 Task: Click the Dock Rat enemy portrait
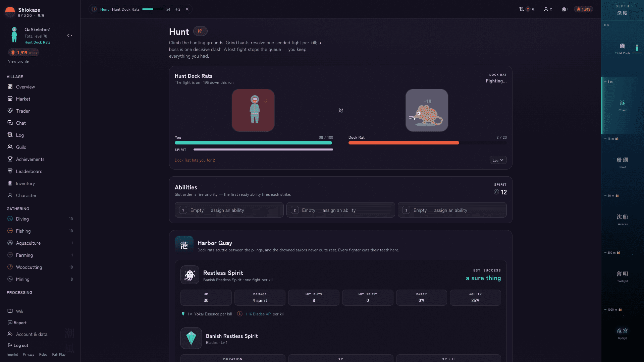[427, 110]
